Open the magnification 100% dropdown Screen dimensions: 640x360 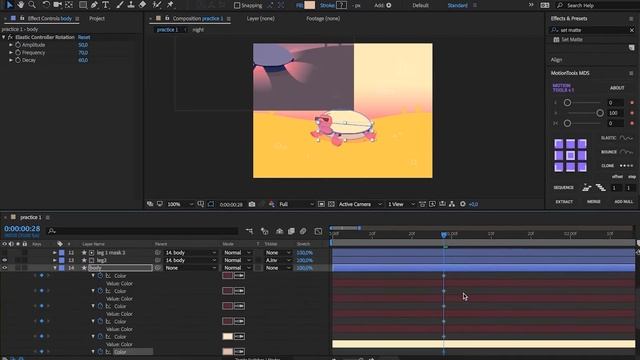point(180,204)
